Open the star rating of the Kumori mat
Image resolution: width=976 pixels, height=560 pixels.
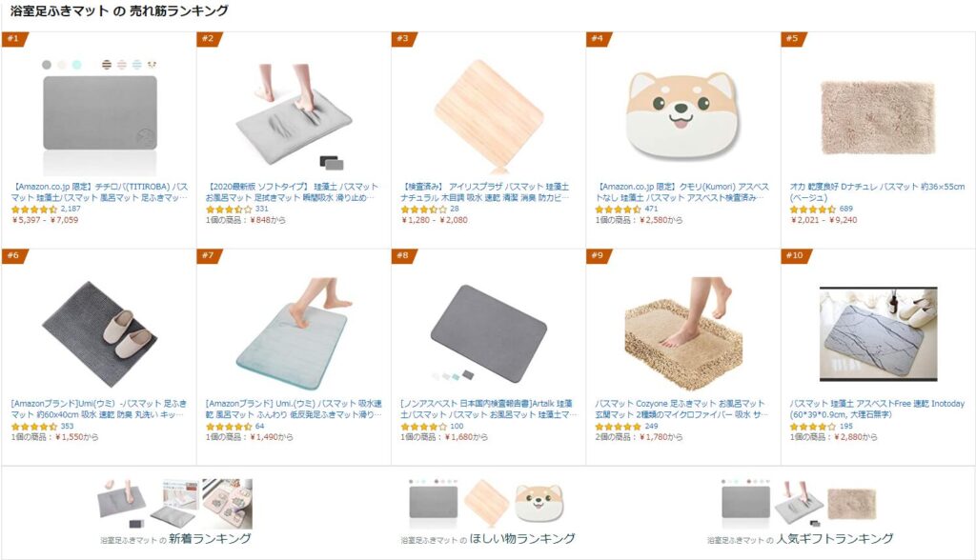point(618,210)
